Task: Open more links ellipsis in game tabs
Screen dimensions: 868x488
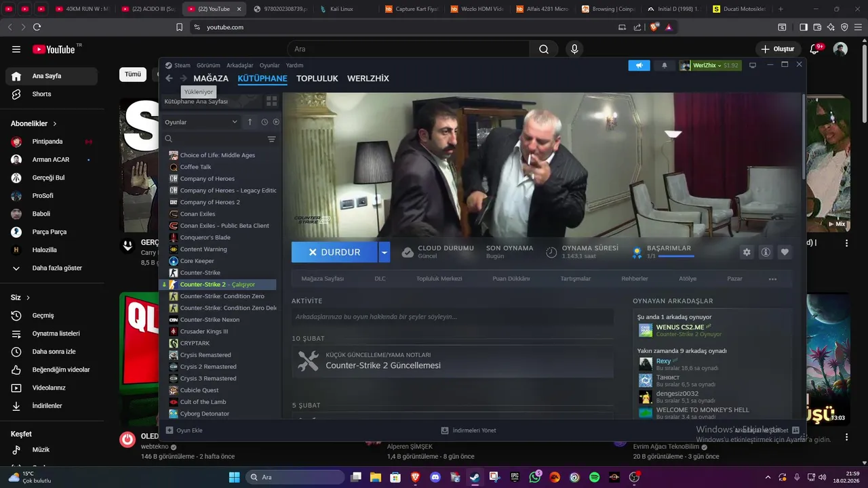Action: coord(772,279)
